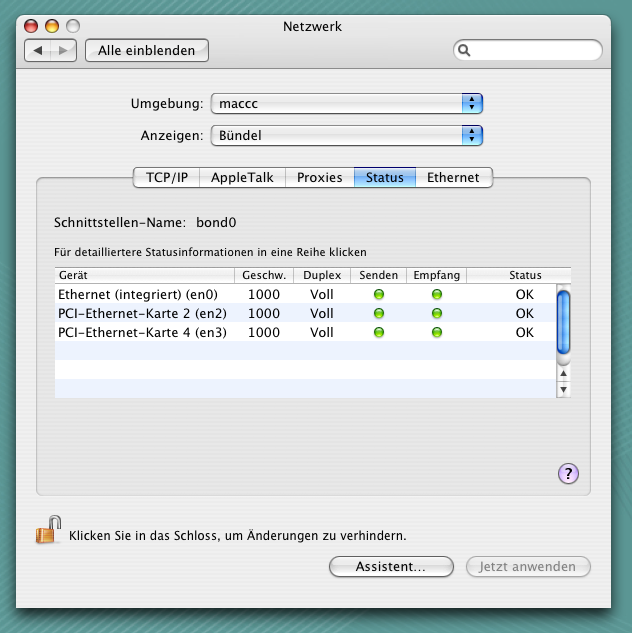The width and height of the screenshot is (632, 633).
Task: Sort by the Geschw. column header
Action: pyautogui.click(x=264, y=275)
